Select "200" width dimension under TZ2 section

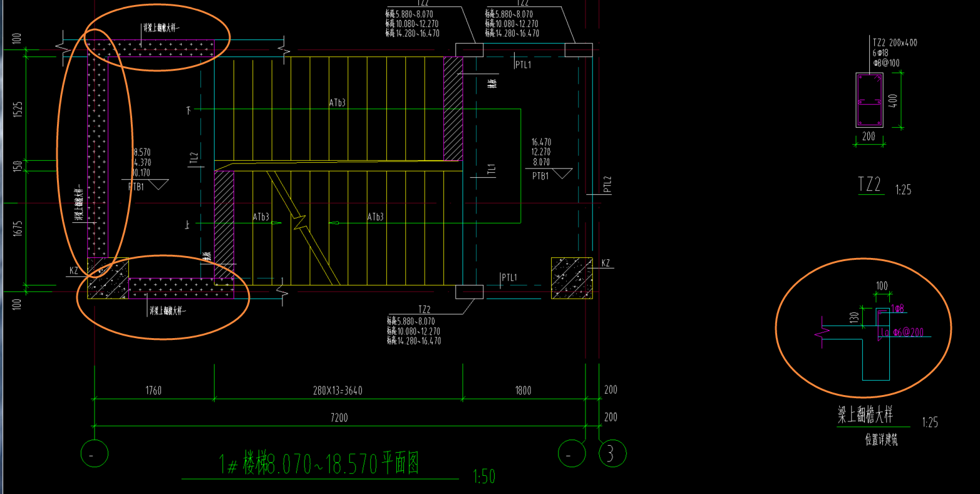869,136
